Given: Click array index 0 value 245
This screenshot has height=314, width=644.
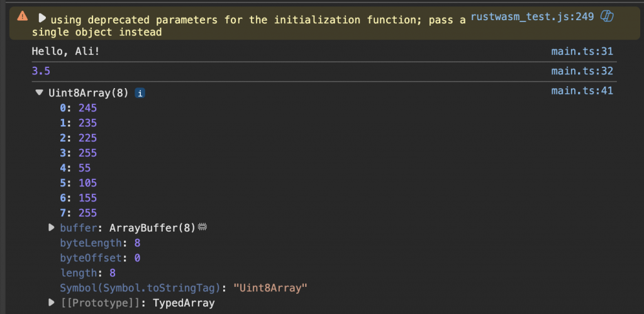Looking at the screenshot, I should coord(87,108).
